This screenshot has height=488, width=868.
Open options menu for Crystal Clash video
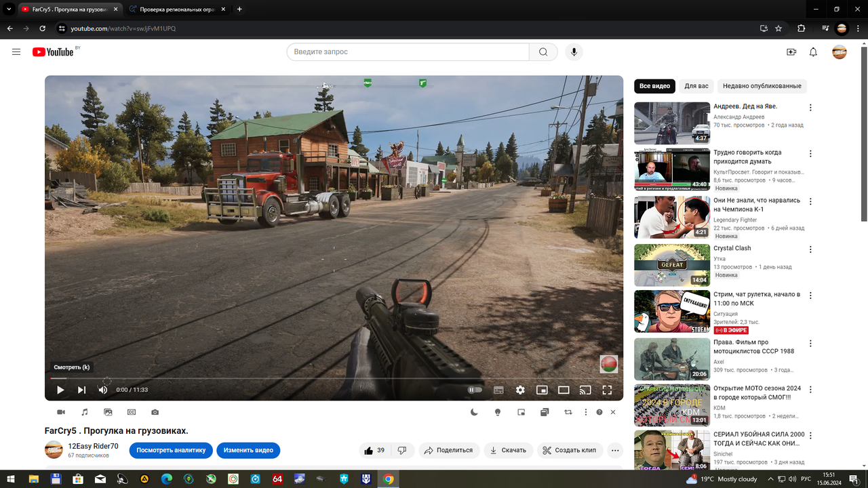click(810, 249)
